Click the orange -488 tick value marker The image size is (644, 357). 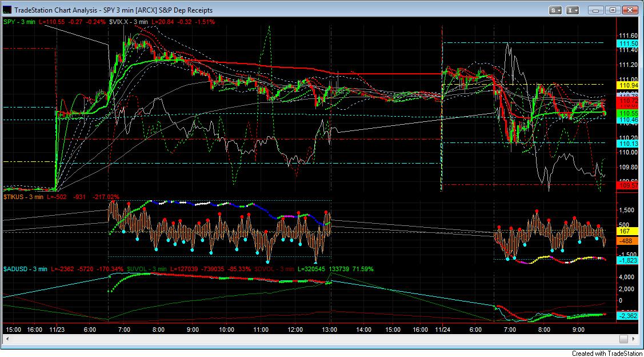[x=627, y=241]
